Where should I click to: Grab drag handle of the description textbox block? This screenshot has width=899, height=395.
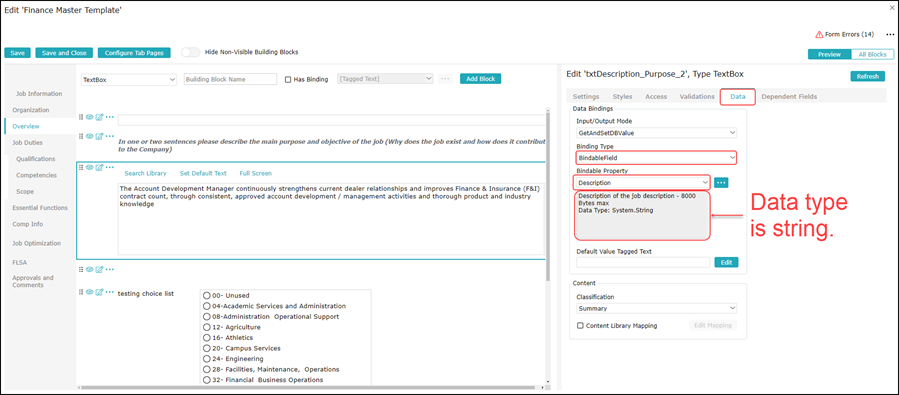point(81,167)
